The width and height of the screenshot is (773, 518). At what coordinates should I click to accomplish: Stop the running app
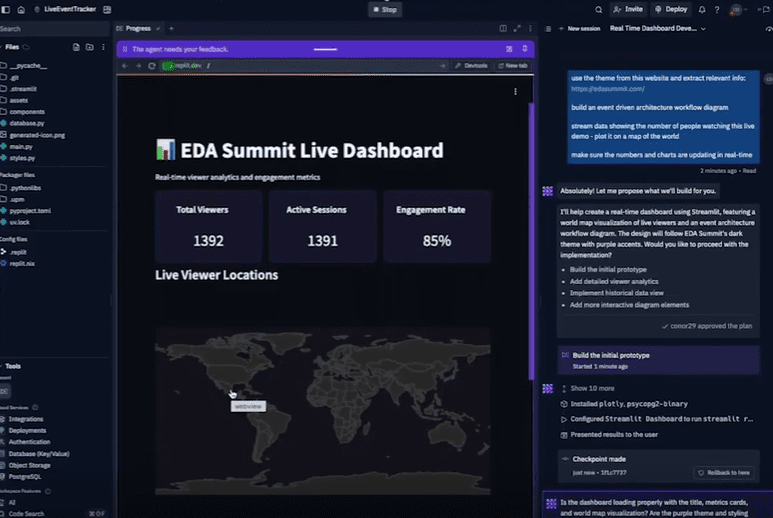point(385,9)
